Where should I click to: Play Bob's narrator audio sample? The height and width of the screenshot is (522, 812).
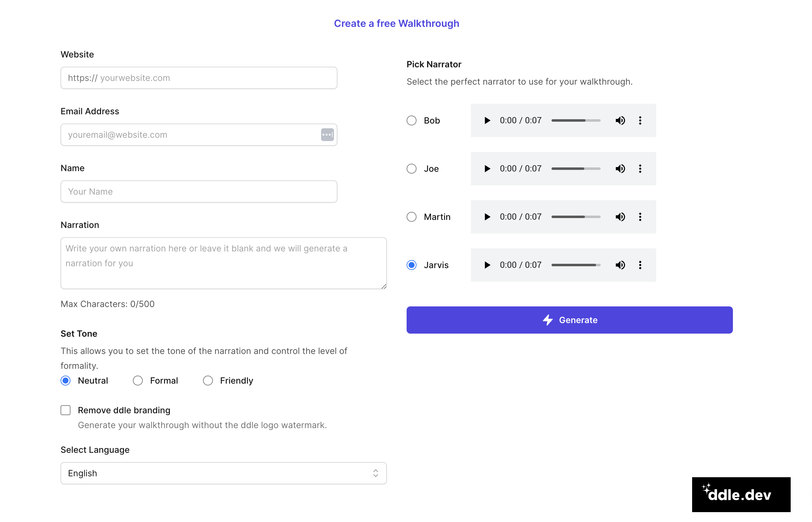pos(487,120)
